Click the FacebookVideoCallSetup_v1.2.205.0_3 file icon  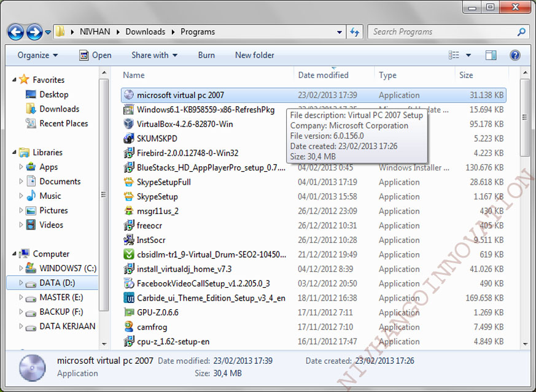[128, 283]
